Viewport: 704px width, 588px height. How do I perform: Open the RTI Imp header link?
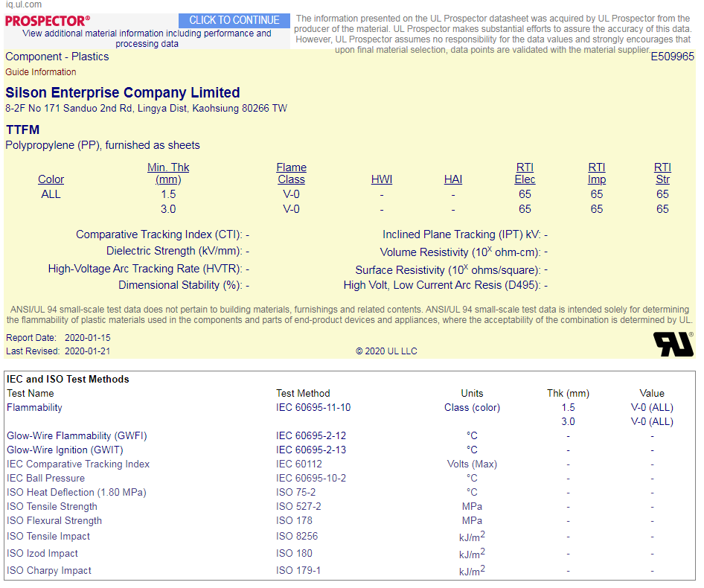point(597,173)
